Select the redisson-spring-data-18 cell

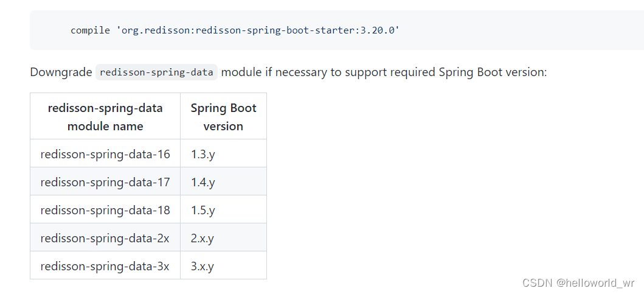click(x=105, y=210)
